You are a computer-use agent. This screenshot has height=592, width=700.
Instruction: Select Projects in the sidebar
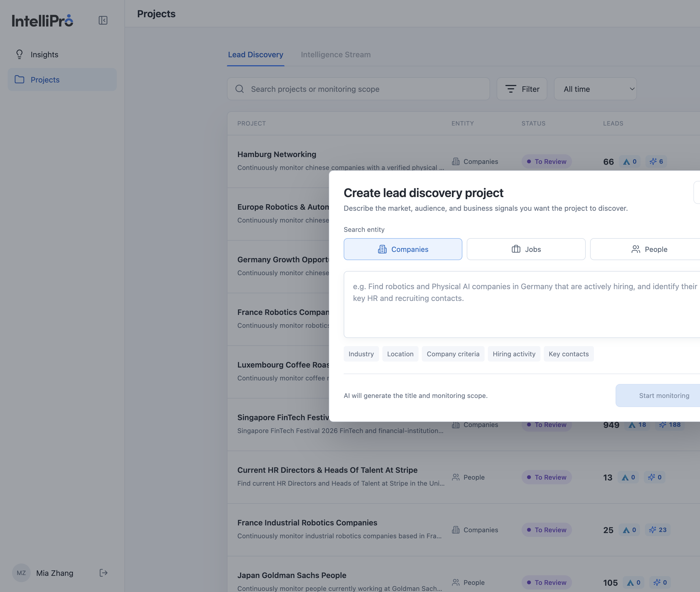pos(62,79)
